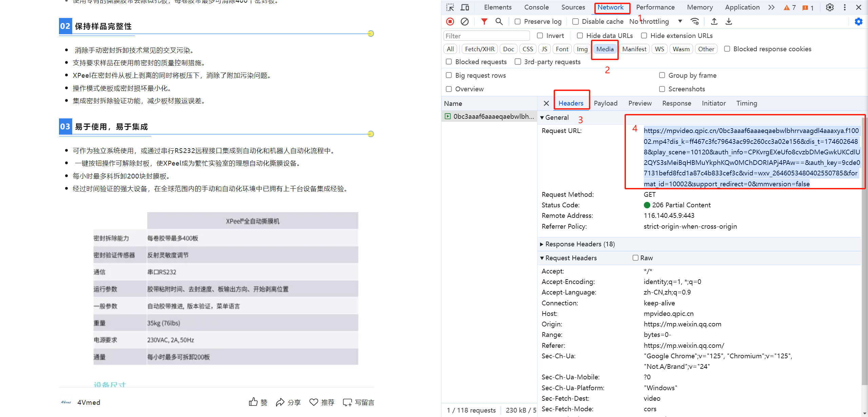Toggle the network filter funnel icon
The height and width of the screenshot is (417, 868).
pyautogui.click(x=484, y=22)
